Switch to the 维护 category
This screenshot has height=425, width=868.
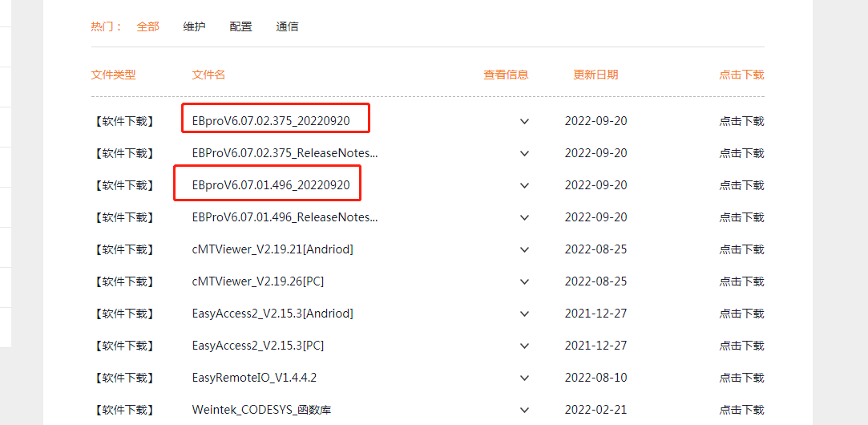(194, 26)
